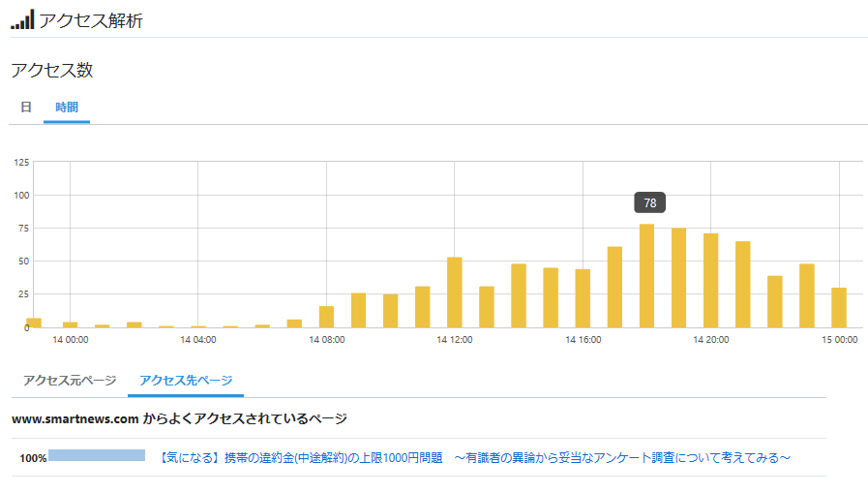
Task: Open the アクセス先ページ tab
Action: click(x=186, y=380)
